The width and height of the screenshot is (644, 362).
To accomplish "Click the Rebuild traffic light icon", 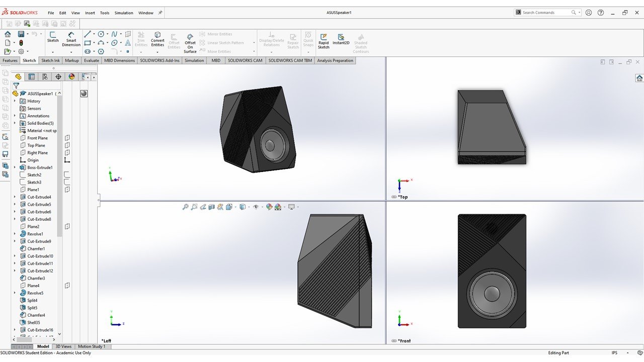I will pyautogui.click(x=21, y=43).
